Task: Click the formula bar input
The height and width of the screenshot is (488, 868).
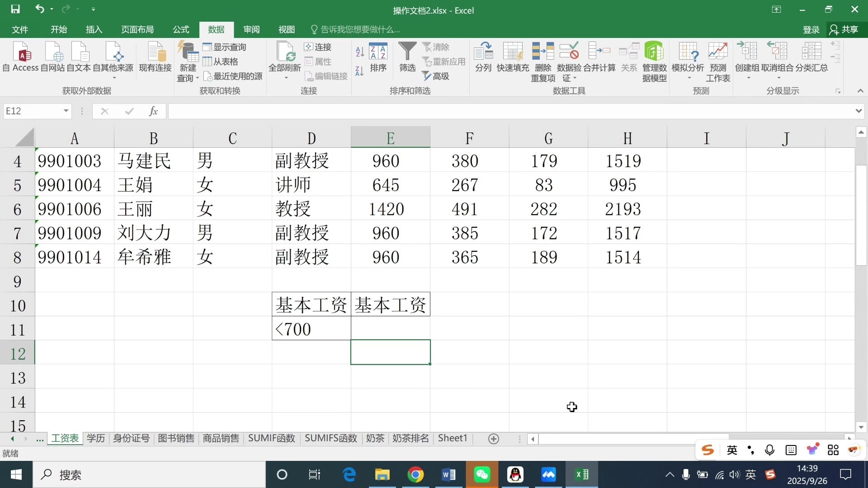Action: coord(511,111)
